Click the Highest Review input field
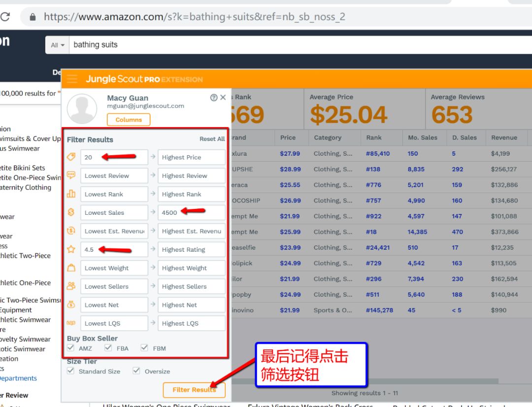The width and height of the screenshot is (532, 407). [x=191, y=175]
